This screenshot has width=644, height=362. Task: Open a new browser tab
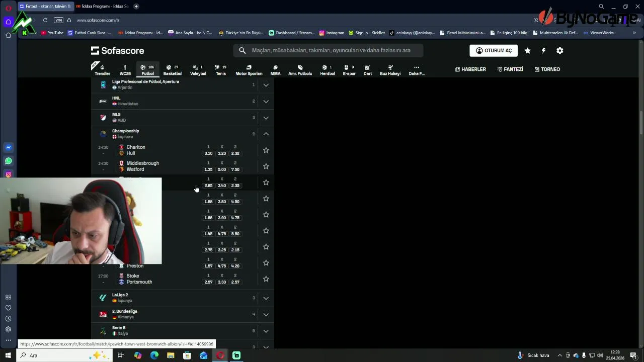pos(136,6)
